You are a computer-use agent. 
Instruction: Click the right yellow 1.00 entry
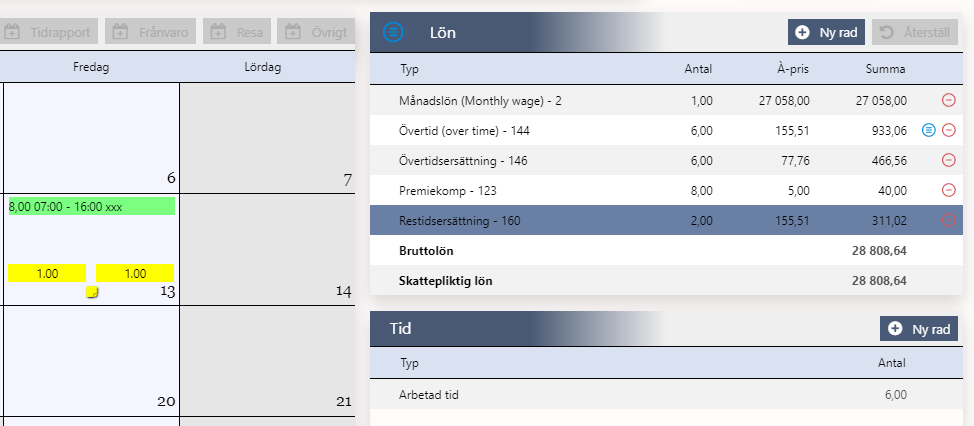click(134, 273)
